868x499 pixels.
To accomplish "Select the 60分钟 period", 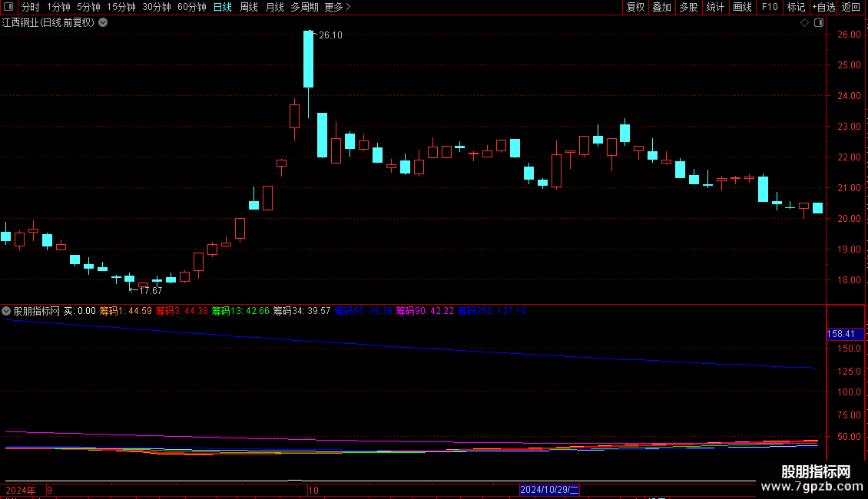I will coord(191,7).
